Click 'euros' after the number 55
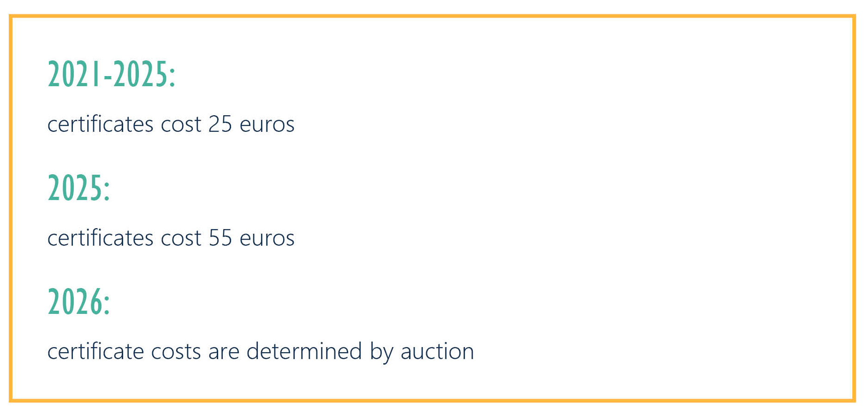Screen dimensions: 868x413 pos(267,239)
